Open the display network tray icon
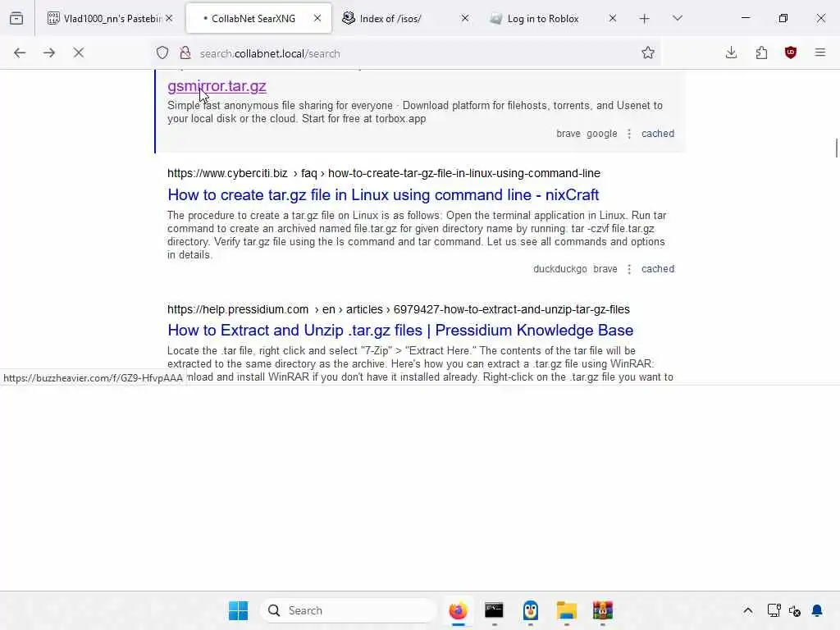 point(774,610)
